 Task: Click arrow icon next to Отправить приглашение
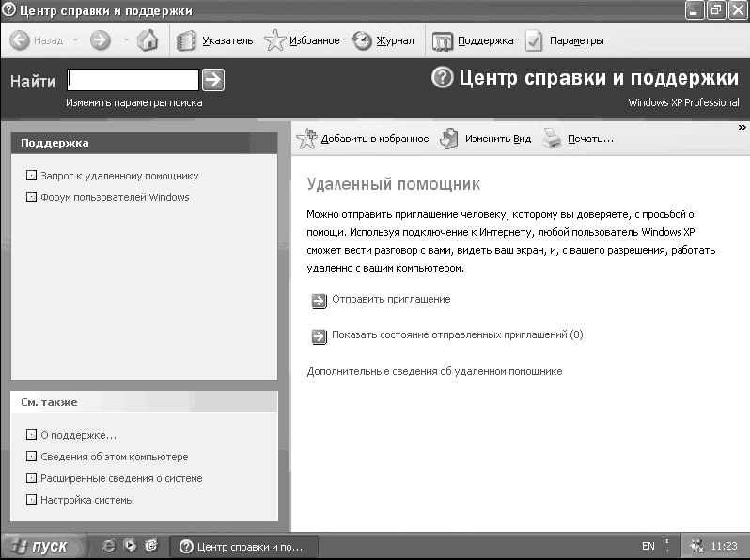[319, 301]
